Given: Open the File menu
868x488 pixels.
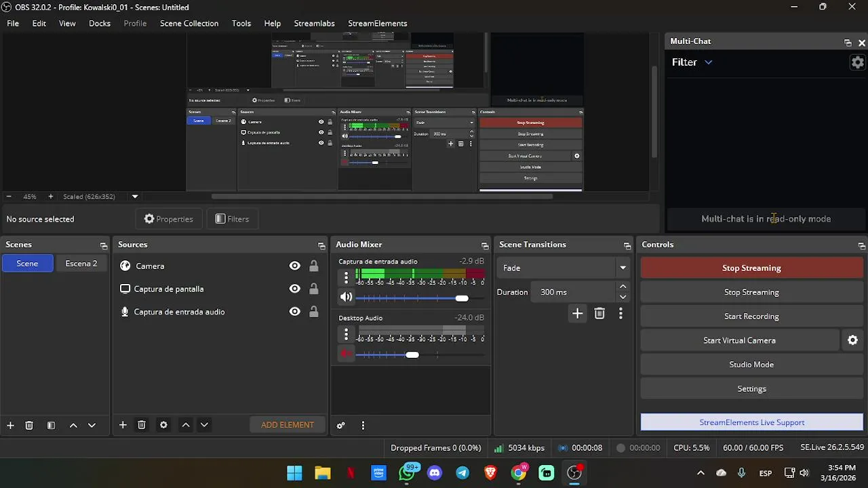Looking at the screenshot, I should click(x=13, y=23).
